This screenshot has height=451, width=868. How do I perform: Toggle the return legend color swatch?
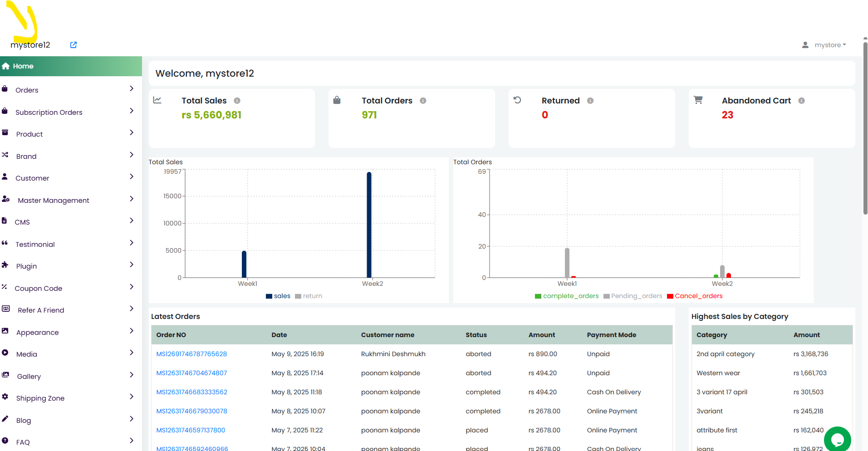click(x=298, y=296)
